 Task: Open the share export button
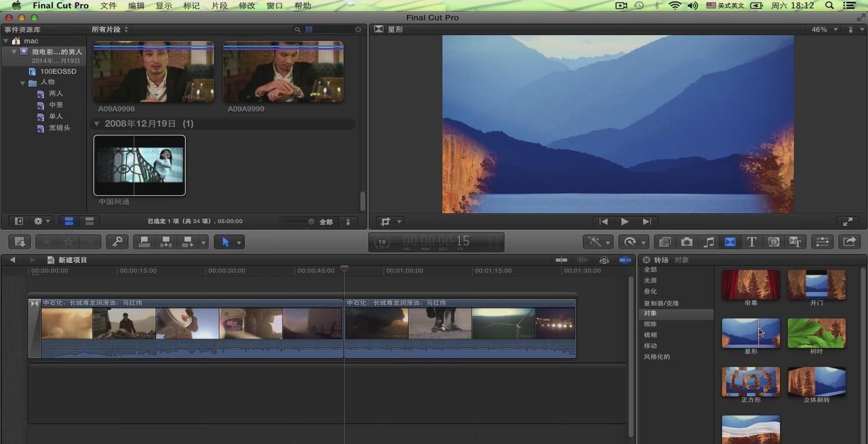click(x=849, y=242)
